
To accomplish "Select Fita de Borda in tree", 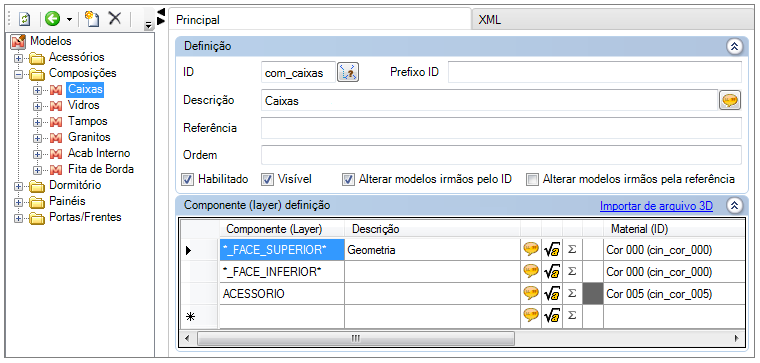I will tap(101, 169).
